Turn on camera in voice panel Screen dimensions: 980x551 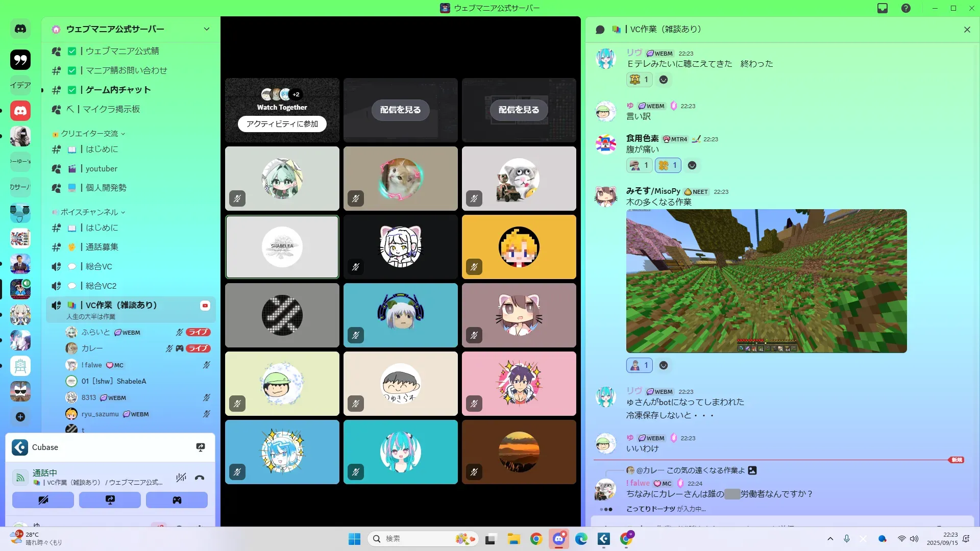coord(43,500)
